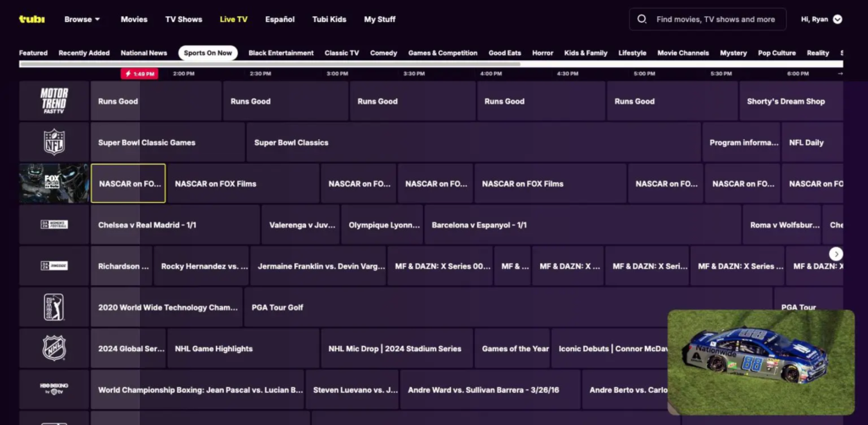Open 2020 World Wide Technology Championship program
Screen dimensions: 868x425
click(166, 307)
